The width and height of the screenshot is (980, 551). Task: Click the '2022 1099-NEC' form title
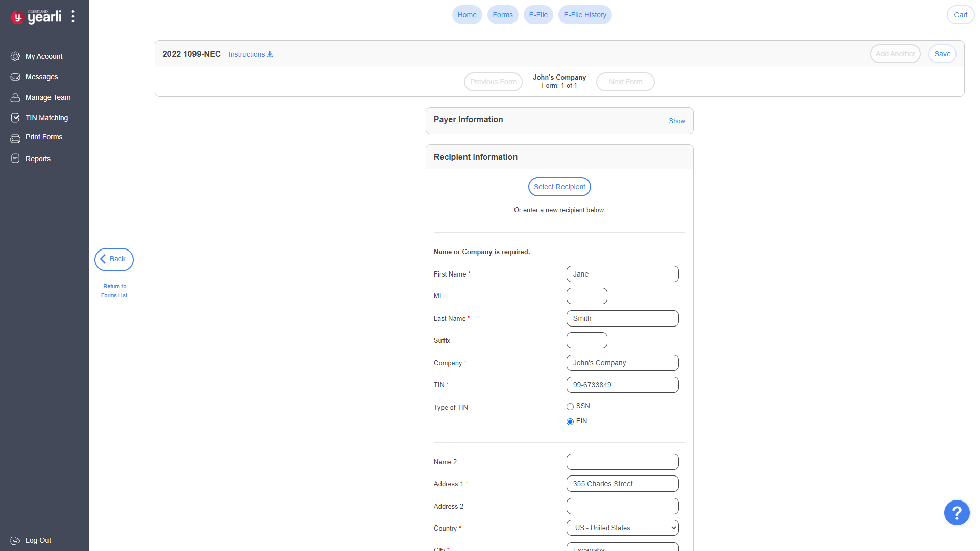tap(192, 54)
